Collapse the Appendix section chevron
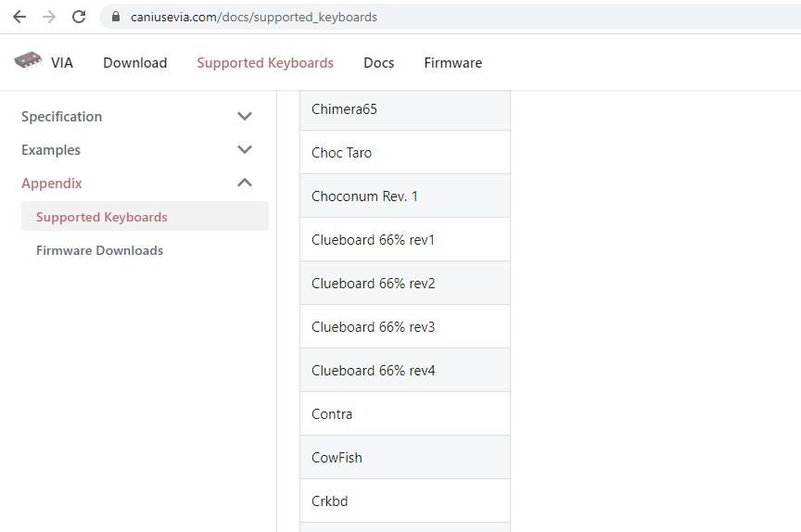Viewport: 801px width, 532px height. [x=245, y=183]
